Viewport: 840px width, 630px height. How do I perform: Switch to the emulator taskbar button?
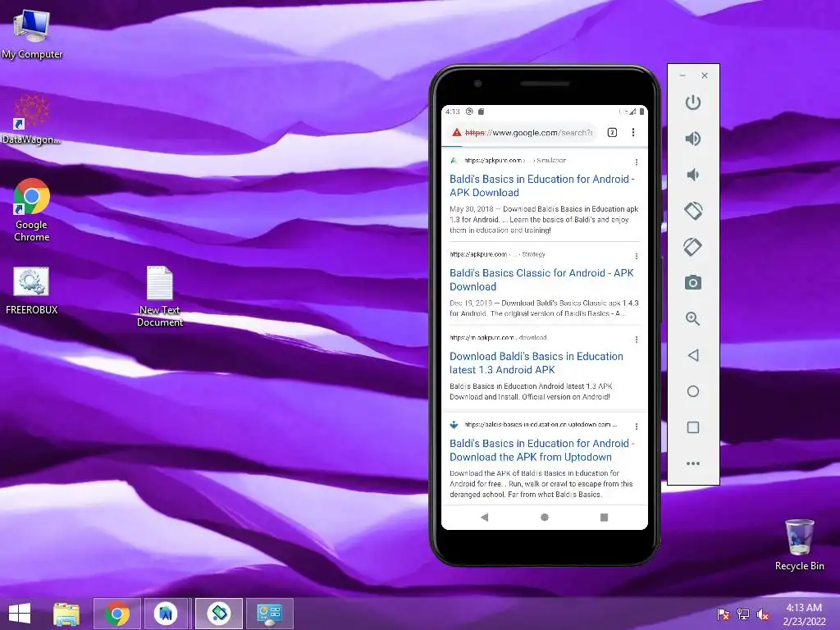219,614
